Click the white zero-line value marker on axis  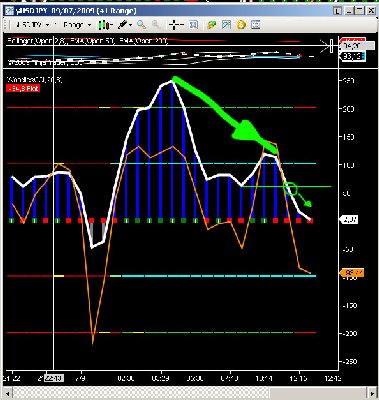pyautogui.click(x=349, y=220)
